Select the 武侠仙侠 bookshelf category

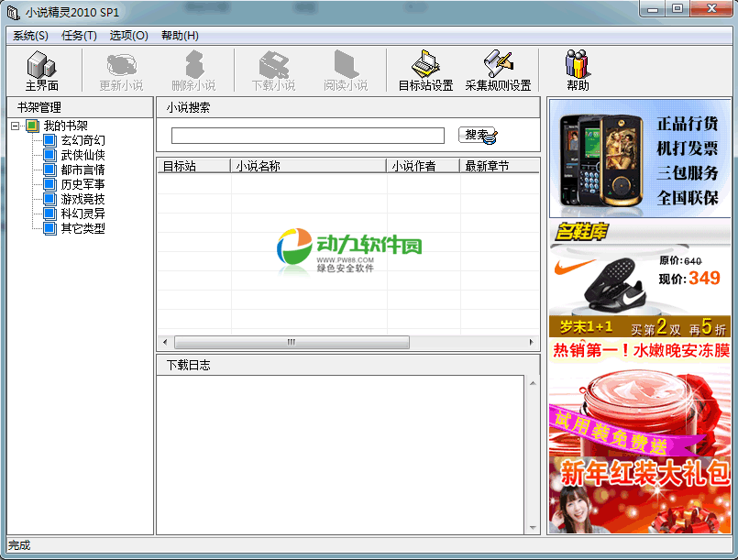pyautogui.click(x=83, y=155)
